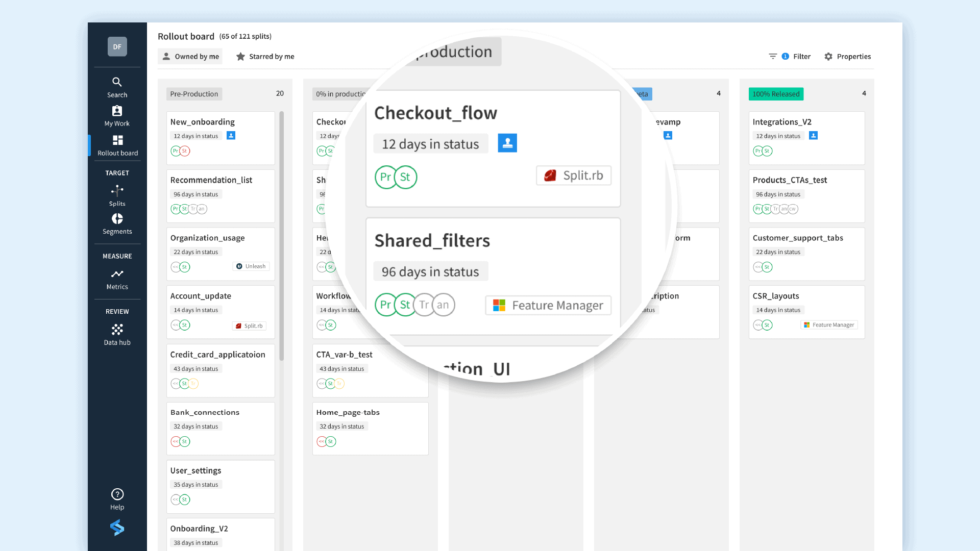The width and height of the screenshot is (980, 551).
Task: Click the DF user avatar
Action: (x=117, y=46)
